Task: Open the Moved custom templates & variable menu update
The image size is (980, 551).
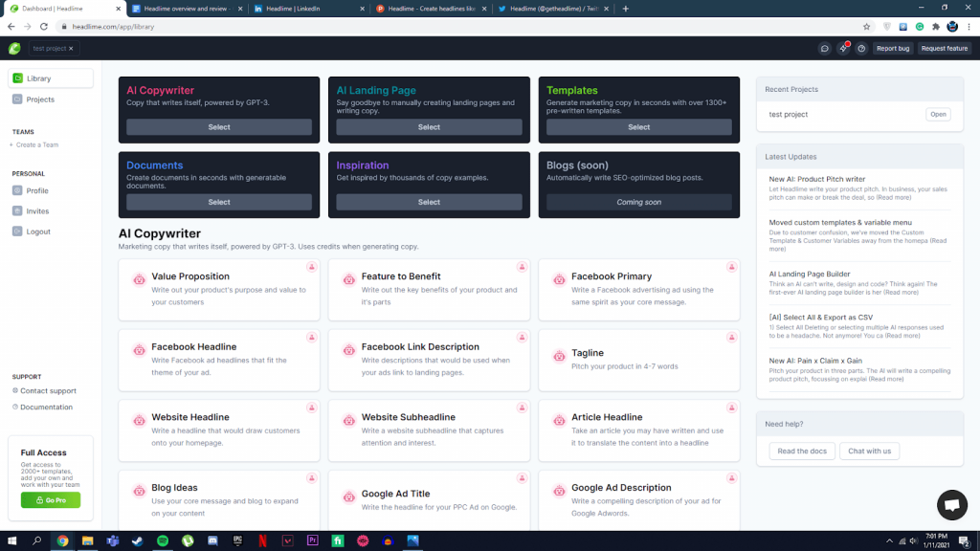Action: pos(840,222)
